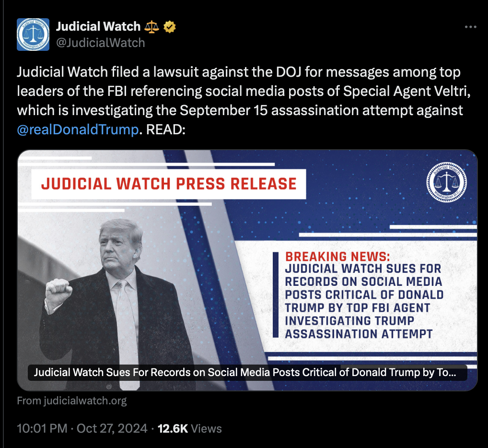Click the 12.6K view count
The height and width of the screenshot is (448, 488).
173,429
